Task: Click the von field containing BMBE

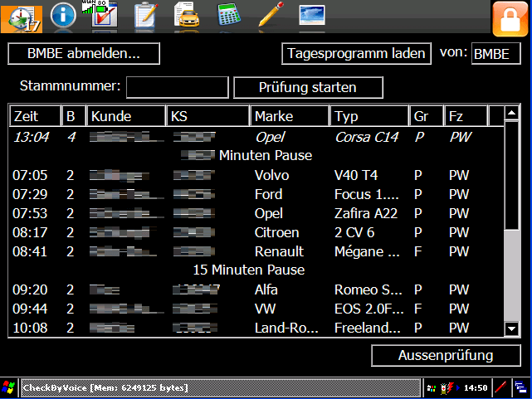Action: pos(495,54)
